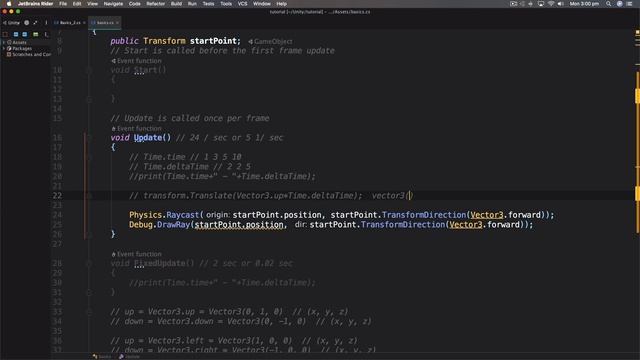Click the first blue icon in explorer toolbar

(x=16, y=34)
